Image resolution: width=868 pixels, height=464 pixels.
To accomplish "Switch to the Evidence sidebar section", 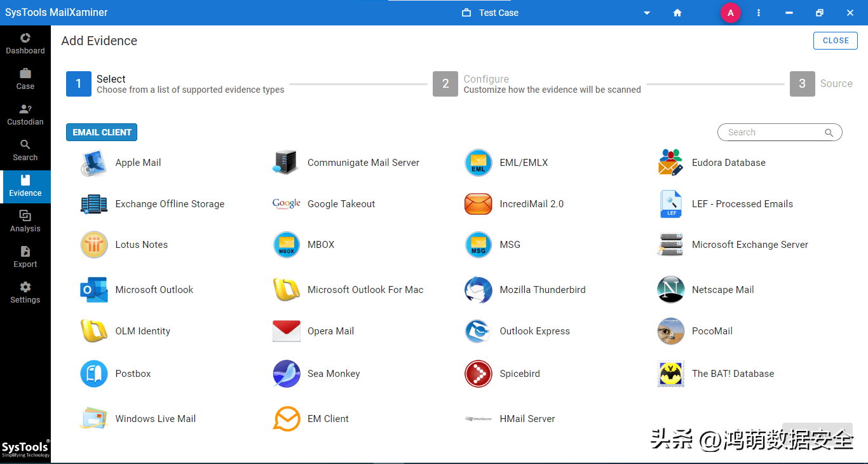I will 25,186.
